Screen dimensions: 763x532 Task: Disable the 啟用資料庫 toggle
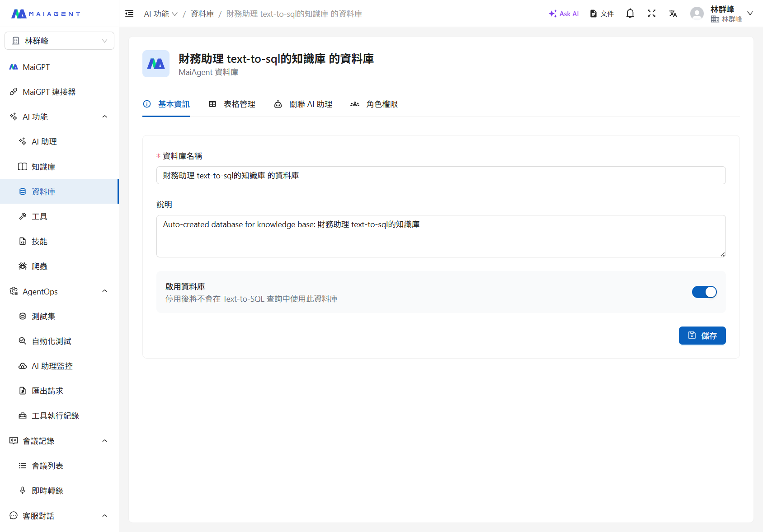click(x=704, y=292)
